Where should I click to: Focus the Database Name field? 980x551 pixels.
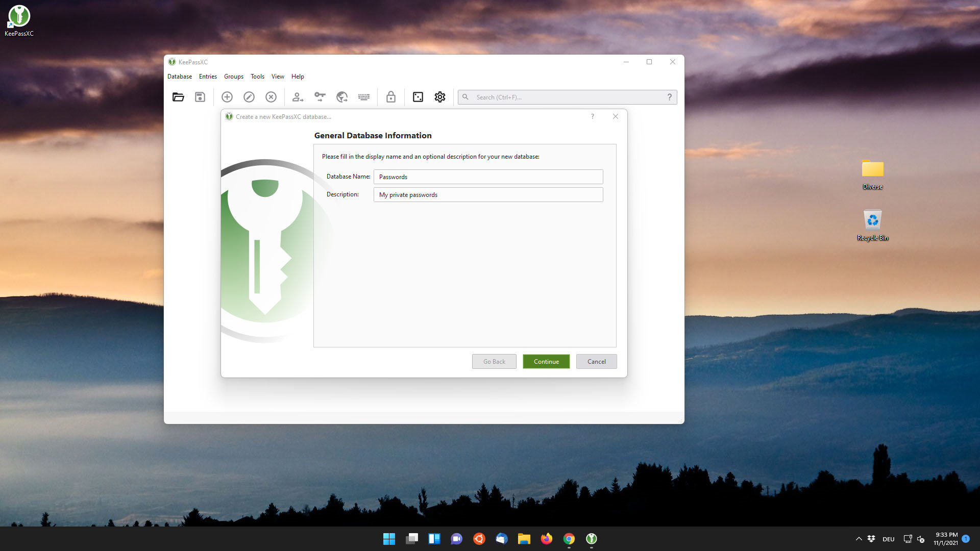[x=488, y=177]
